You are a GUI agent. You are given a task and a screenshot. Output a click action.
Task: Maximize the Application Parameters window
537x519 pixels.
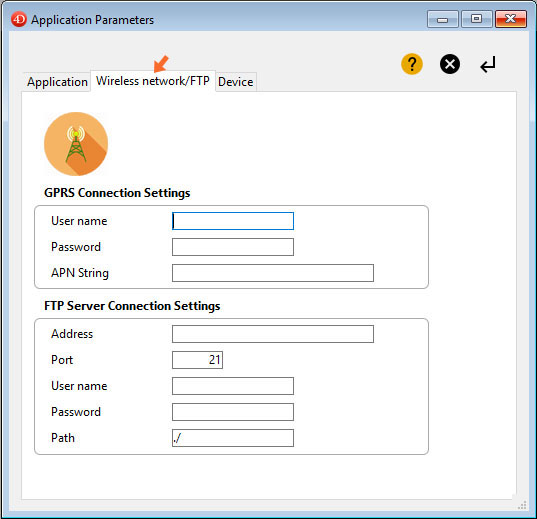tap(476, 19)
